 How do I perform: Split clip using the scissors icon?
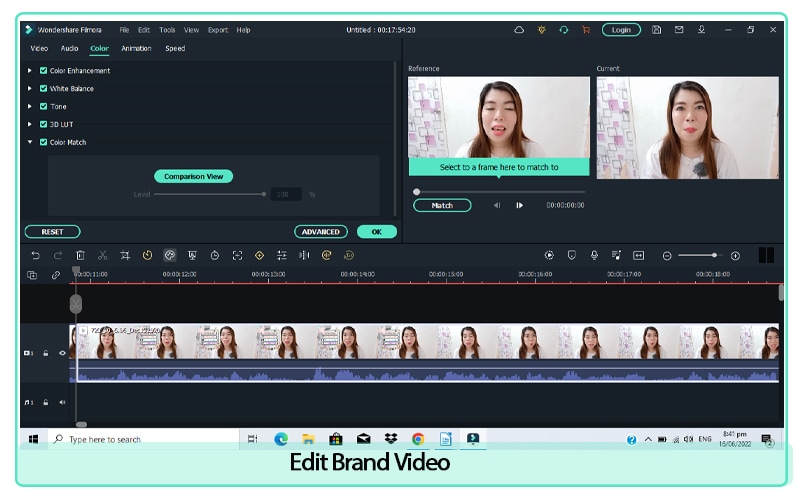pos(103,256)
